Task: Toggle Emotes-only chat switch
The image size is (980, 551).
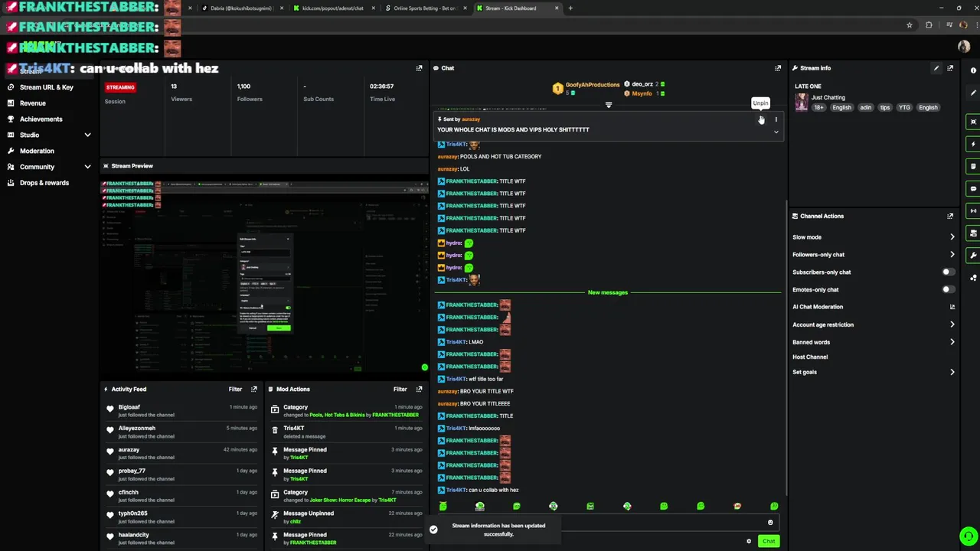Action: 948,289
